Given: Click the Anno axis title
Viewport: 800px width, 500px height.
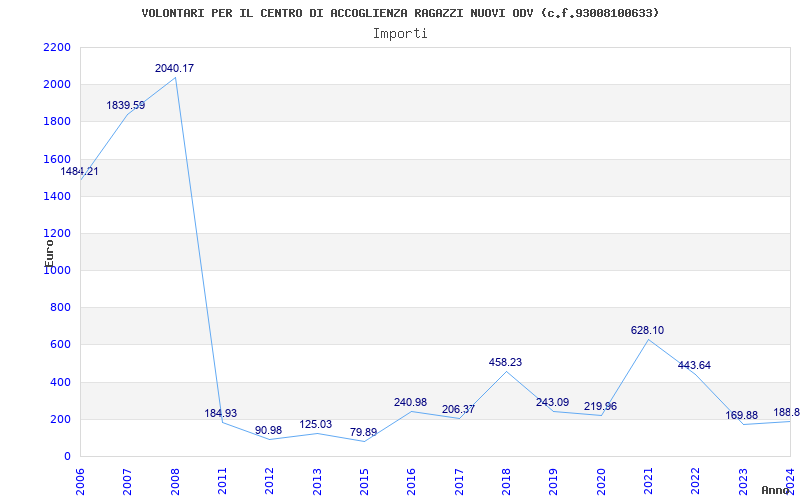Looking at the screenshot, I should 776,490.
